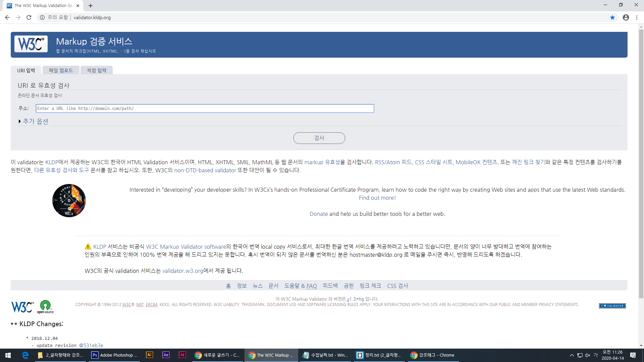This screenshot has width=644, height=362.
Task: Expand the 추가 옵션 options section
Action: point(35,121)
